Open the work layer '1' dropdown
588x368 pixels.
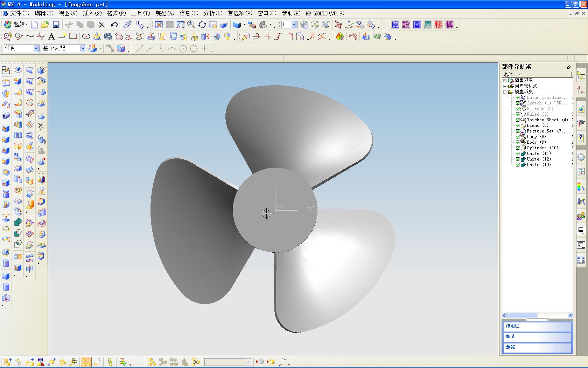coord(294,25)
